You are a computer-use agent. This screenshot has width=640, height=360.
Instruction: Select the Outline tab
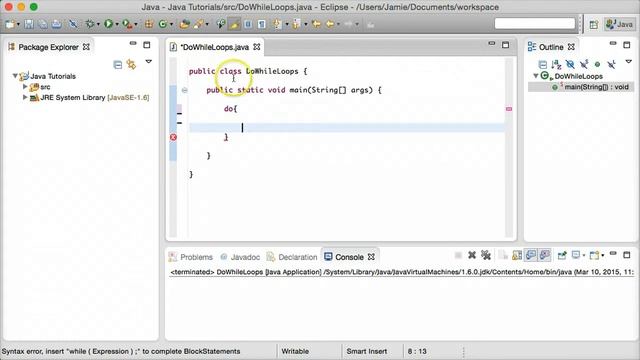click(x=551, y=47)
